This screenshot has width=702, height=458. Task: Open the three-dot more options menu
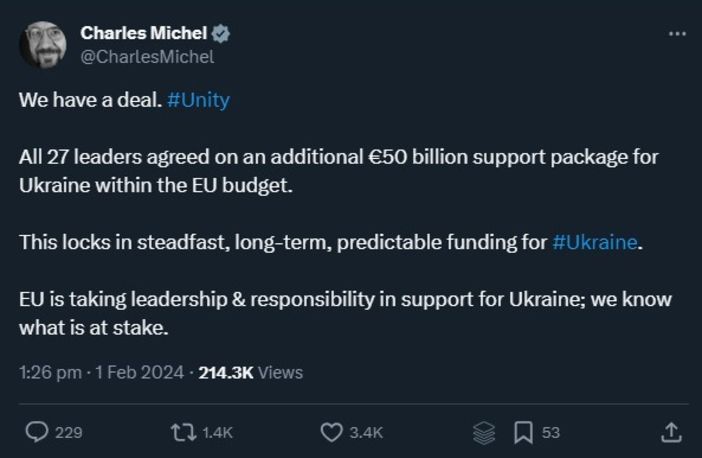tap(677, 33)
